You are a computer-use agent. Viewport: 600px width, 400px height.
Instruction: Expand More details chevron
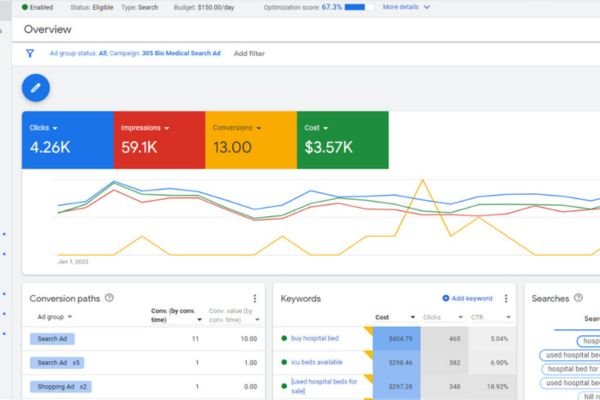(x=427, y=7)
